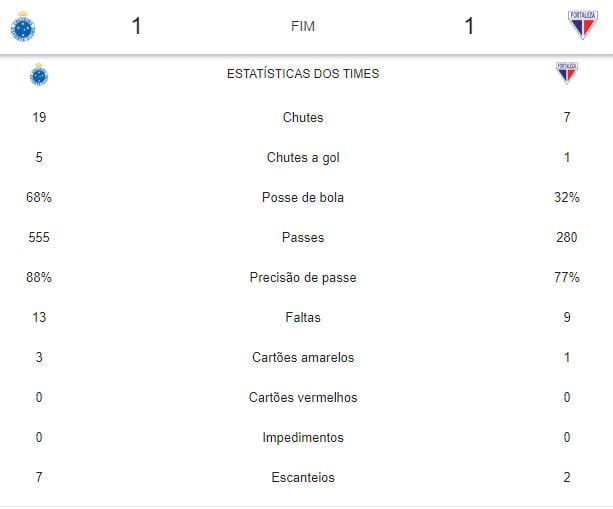Click the Passes stat label
Screen dimensions: 613x509
[303, 237]
